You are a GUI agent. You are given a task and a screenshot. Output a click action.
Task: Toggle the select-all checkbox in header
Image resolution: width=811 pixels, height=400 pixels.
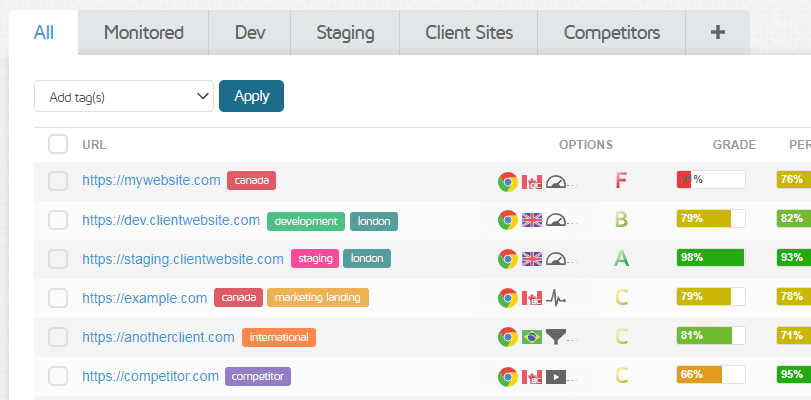pos(58,144)
